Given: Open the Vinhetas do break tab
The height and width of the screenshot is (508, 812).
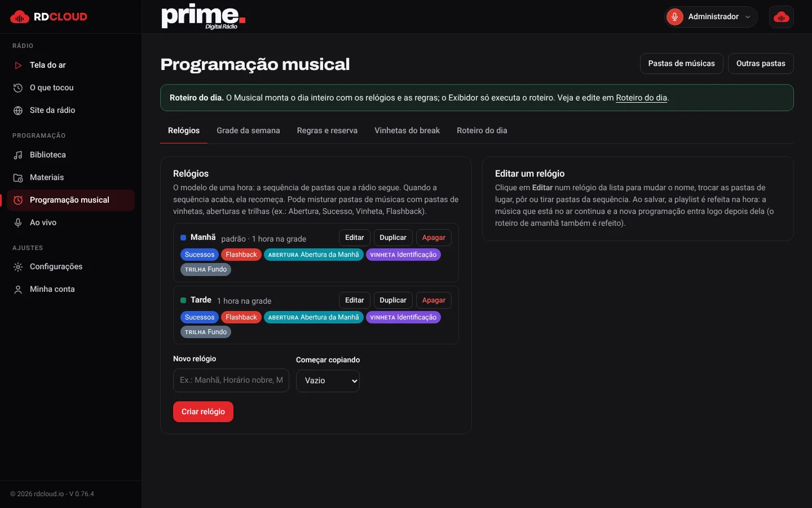Looking at the screenshot, I should coord(407,130).
